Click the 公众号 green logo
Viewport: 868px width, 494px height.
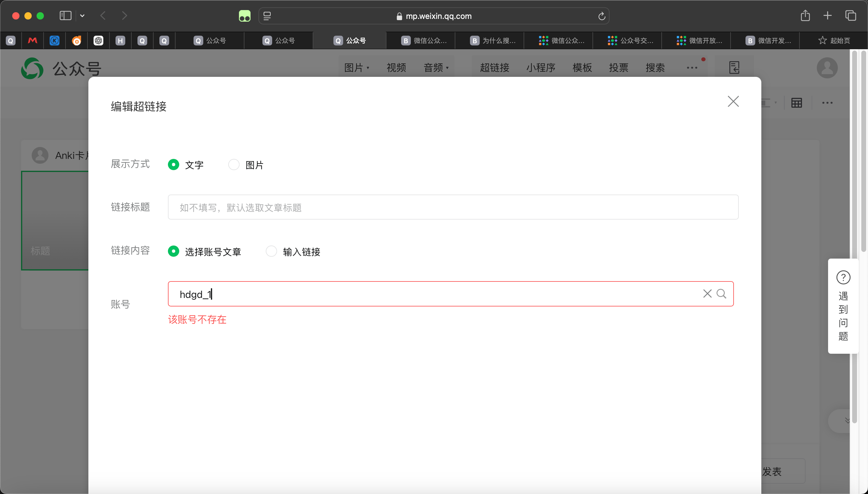point(32,68)
